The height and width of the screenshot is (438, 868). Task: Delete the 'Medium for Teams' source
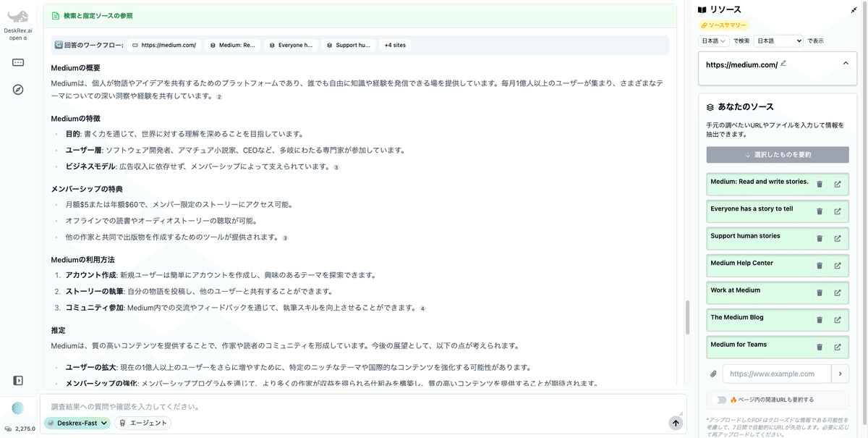pos(820,348)
